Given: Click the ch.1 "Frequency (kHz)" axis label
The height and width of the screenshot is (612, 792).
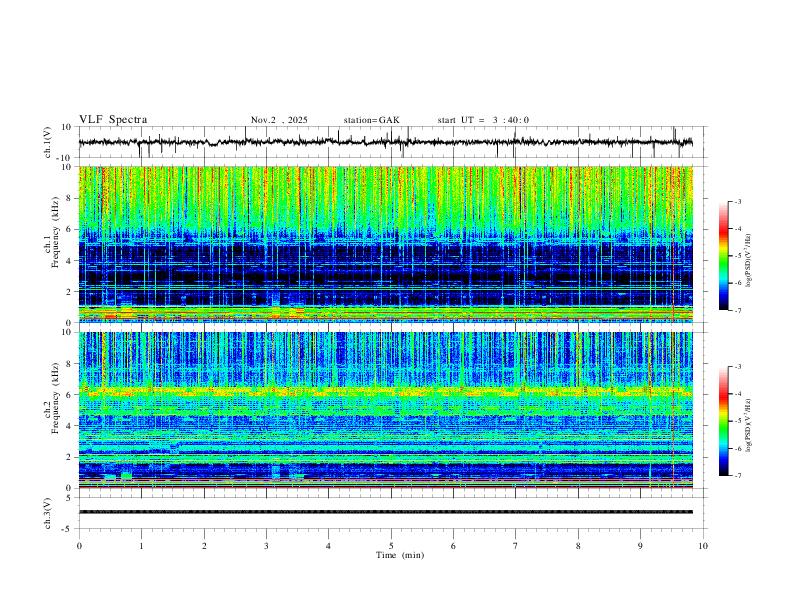Looking at the screenshot, I should click(56, 232).
